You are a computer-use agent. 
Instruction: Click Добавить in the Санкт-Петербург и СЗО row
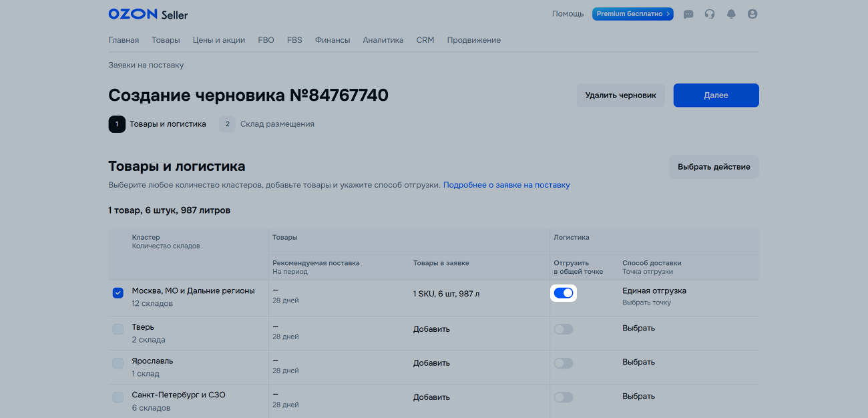pos(431,397)
